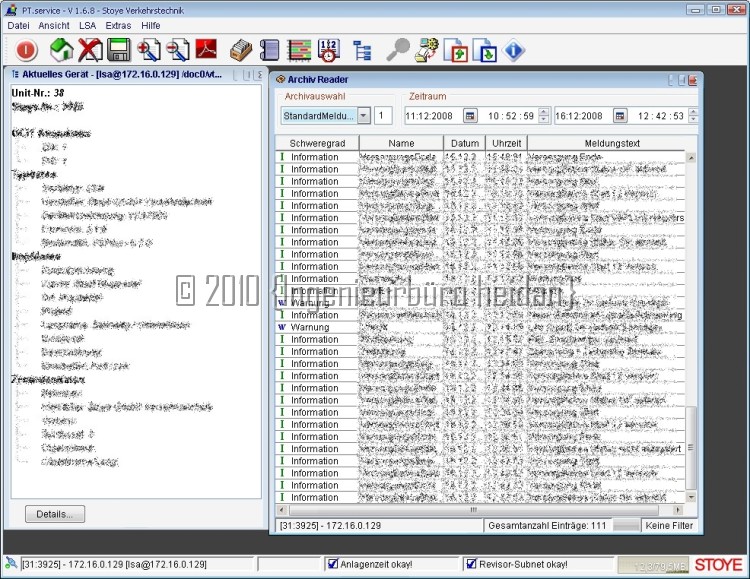The image size is (750, 579).
Task: Click the horizontal scroll right arrow
Action: point(677,510)
